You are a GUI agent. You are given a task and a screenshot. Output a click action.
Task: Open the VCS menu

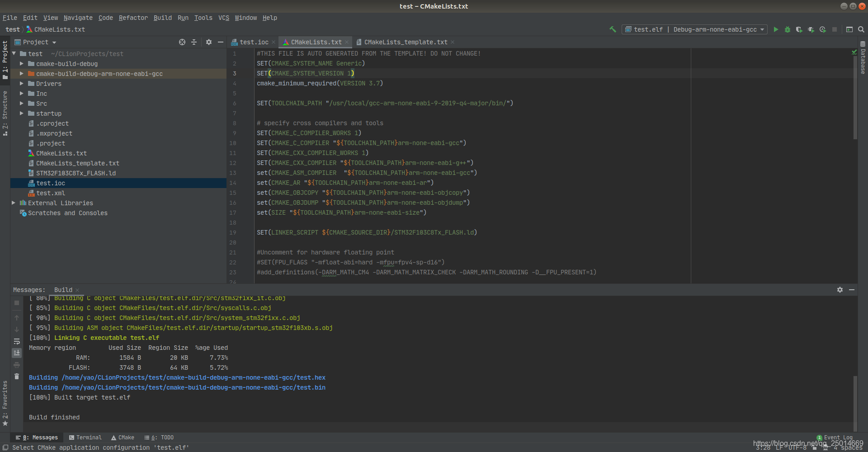click(223, 18)
